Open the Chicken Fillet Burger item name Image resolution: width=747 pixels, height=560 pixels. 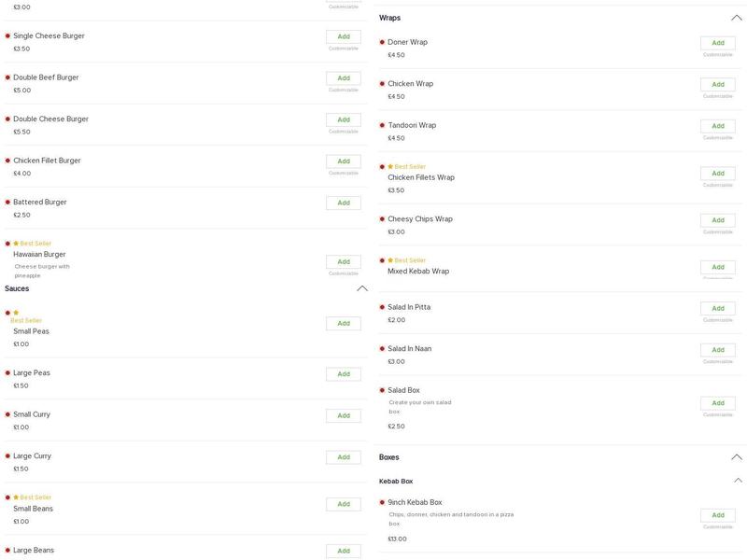pyautogui.click(x=47, y=161)
